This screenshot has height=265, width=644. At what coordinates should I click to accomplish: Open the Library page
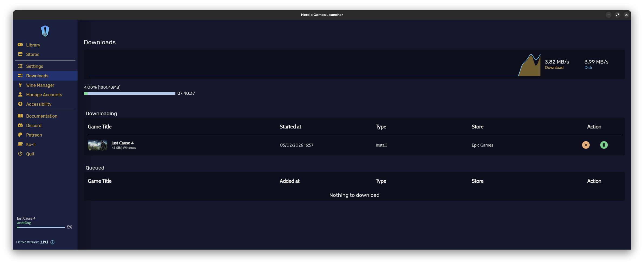(x=45, y=45)
